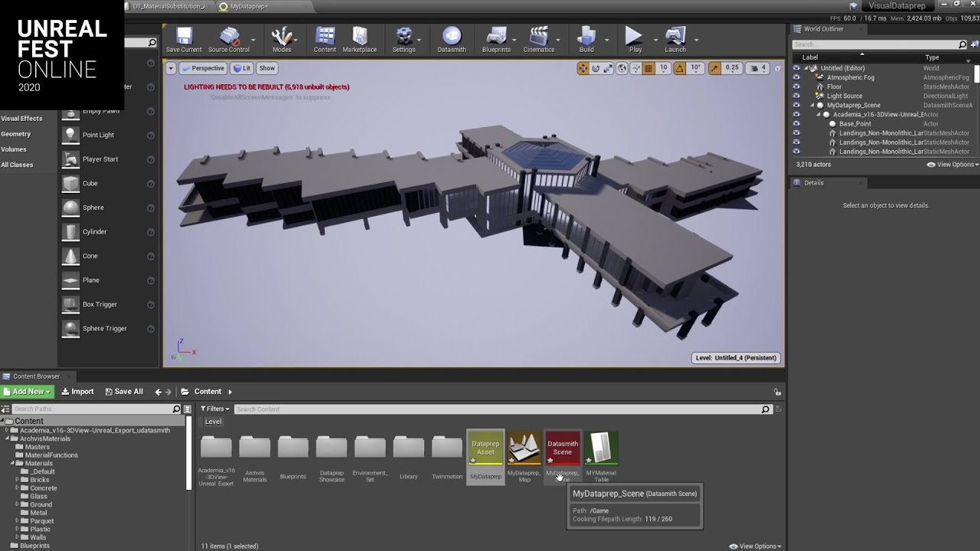This screenshot has width=980, height=551.
Task: Open the Perspective view mode button
Action: pyautogui.click(x=203, y=68)
